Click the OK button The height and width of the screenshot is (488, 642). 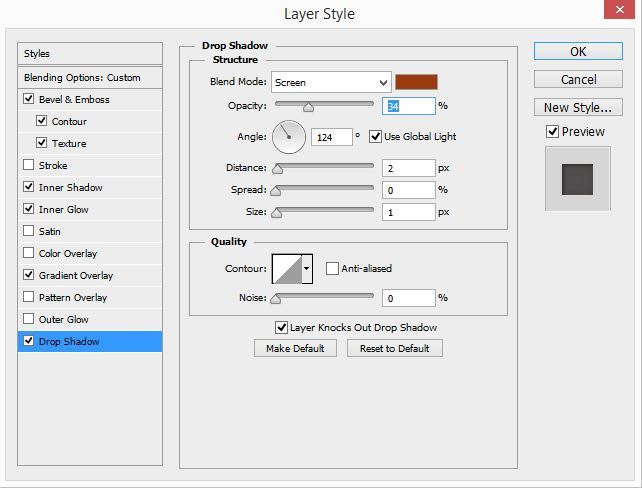(x=578, y=52)
